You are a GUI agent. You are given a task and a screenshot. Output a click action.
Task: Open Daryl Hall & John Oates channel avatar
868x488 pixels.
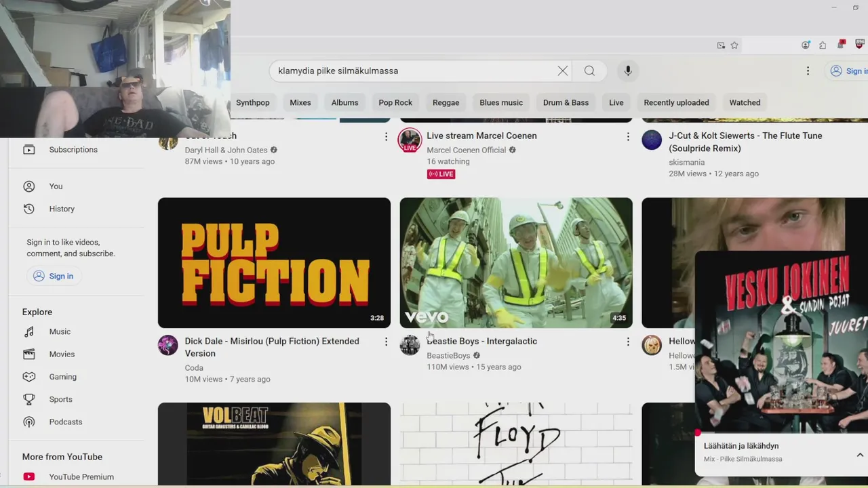click(167, 142)
